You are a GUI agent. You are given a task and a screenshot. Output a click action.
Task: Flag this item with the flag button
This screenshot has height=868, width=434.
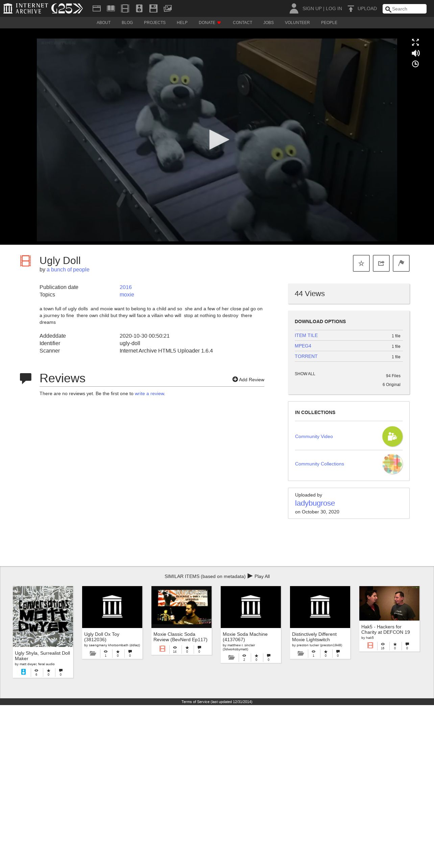tap(401, 263)
